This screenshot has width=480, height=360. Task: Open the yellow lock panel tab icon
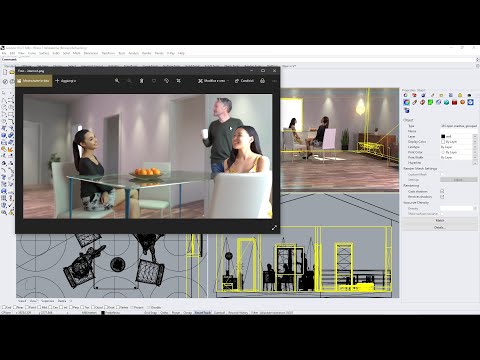(460, 95)
